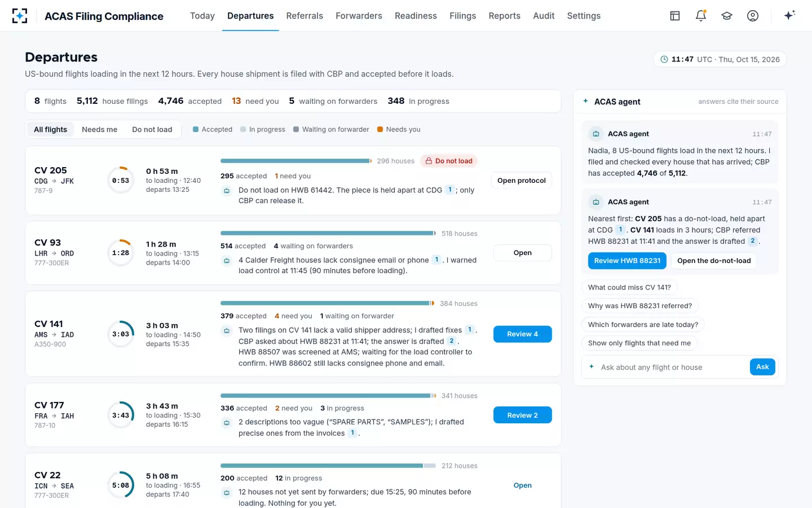The width and height of the screenshot is (812, 508).
Task: Click the agent icon beside CV 93 note
Action: [227, 261]
